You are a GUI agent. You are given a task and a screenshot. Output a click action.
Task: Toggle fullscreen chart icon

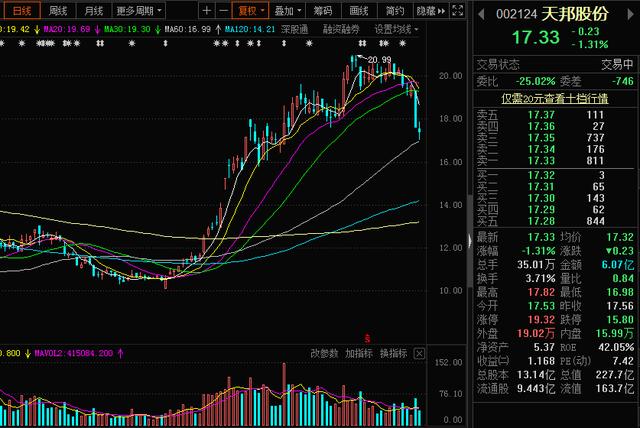(458, 10)
